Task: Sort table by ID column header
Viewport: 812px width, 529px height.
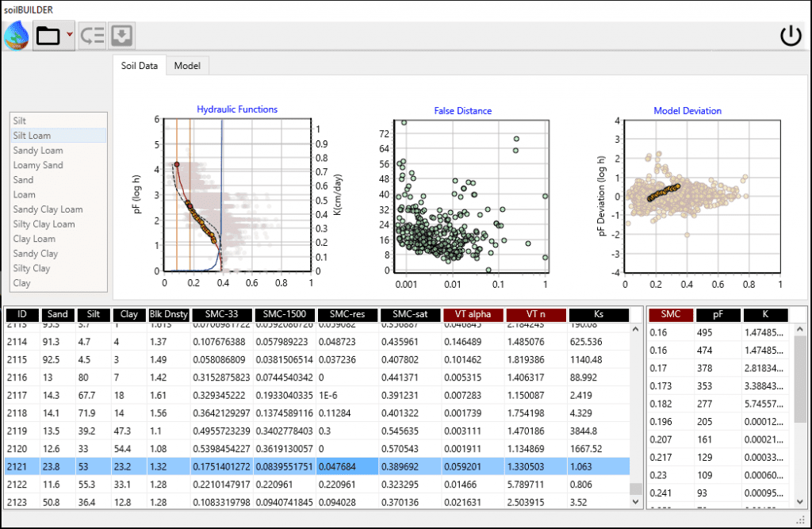Action: coord(21,315)
